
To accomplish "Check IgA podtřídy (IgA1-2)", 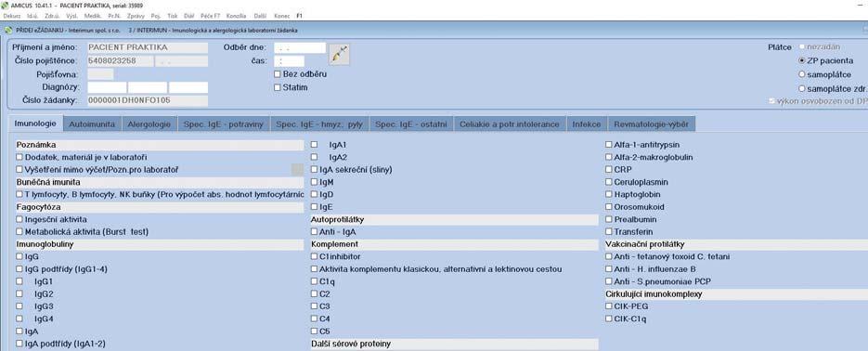I will coord(19,344).
